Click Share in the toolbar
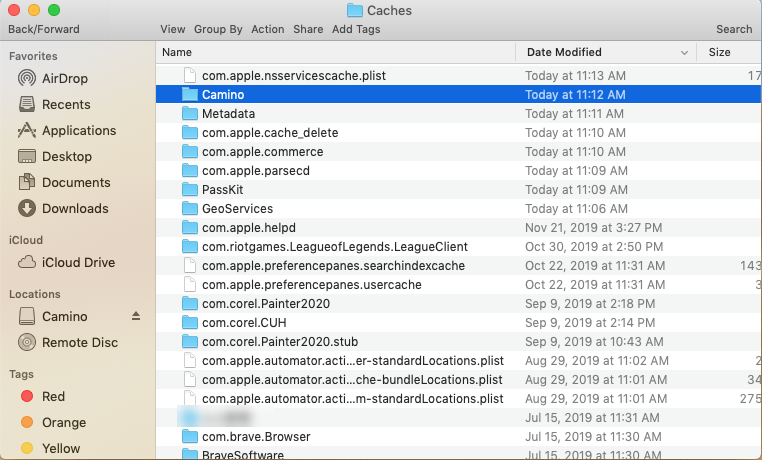The height and width of the screenshot is (460, 762). [308, 29]
